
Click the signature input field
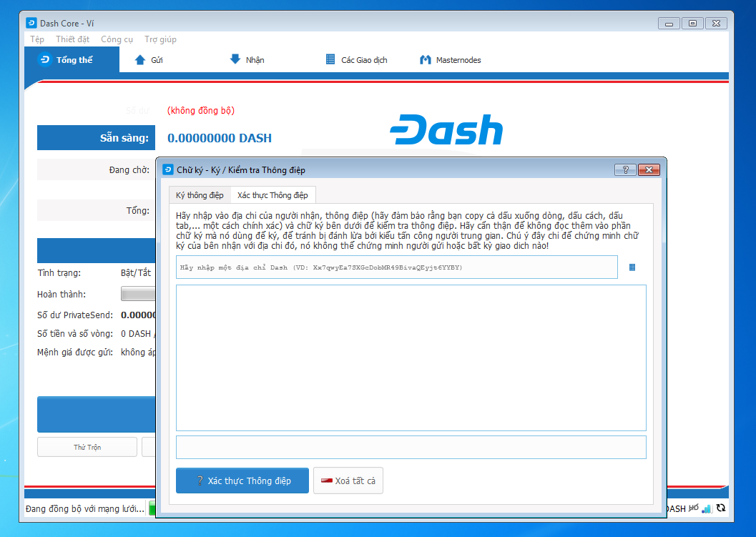[411, 448]
